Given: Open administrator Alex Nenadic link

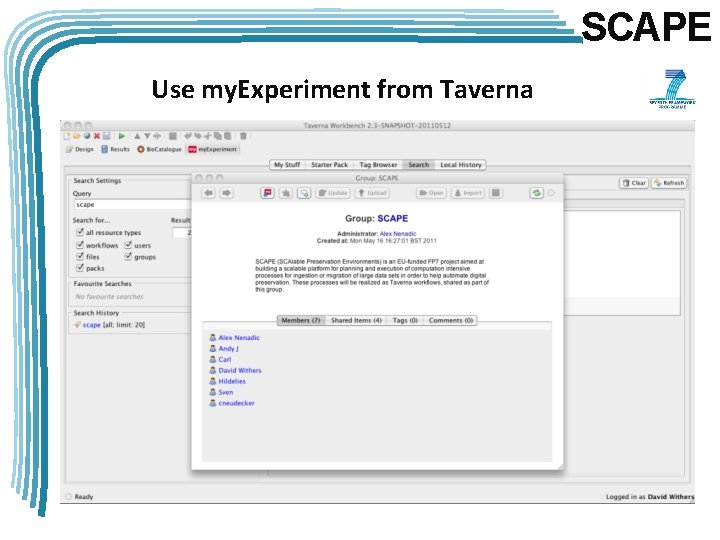Looking at the screenshot, I should 398,234.
